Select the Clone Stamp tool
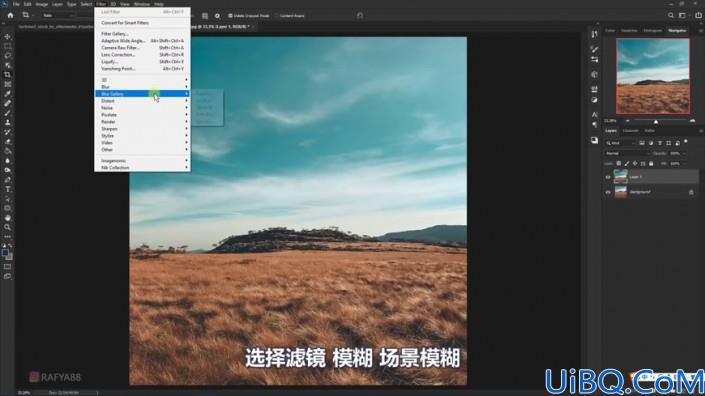This screenshot has height=396, width=705. 7,122
